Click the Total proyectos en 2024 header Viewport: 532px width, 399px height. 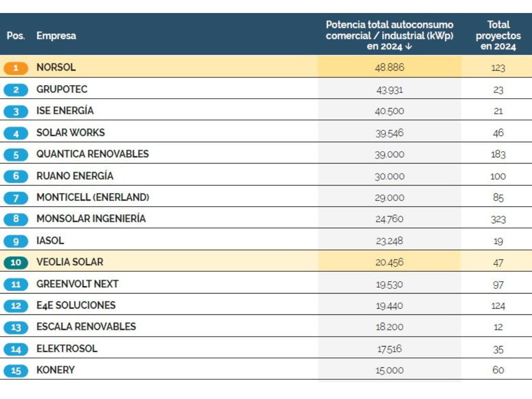click(498, 35)
